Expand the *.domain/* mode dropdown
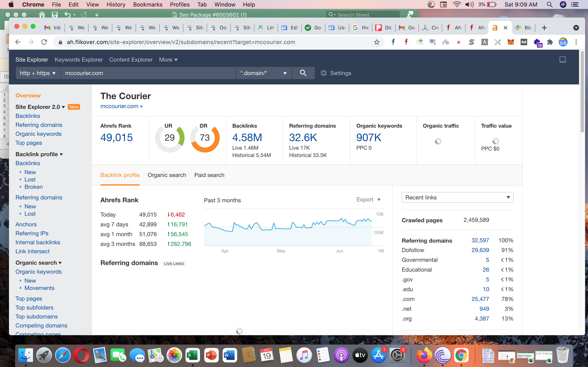This screenshot has height=367, width=588. [x=264, y=73]
